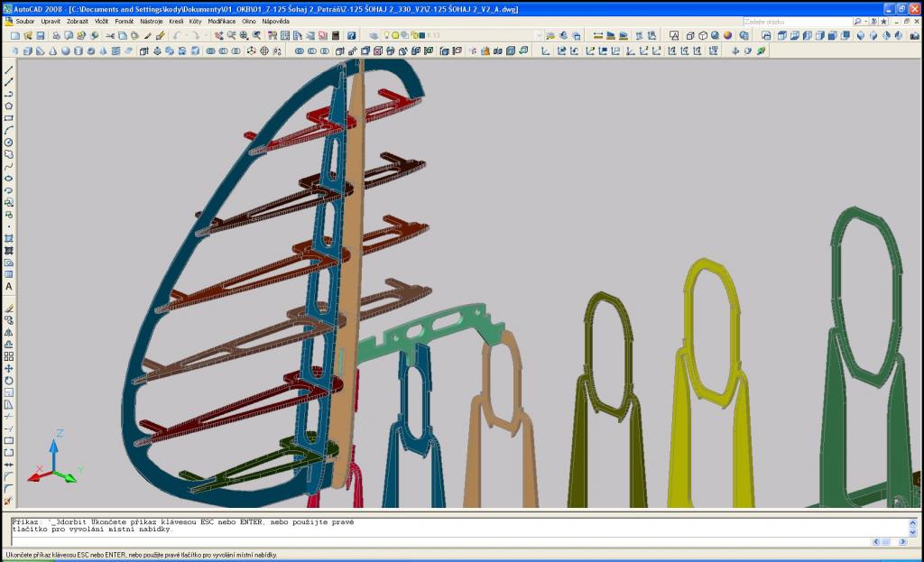The image size is (924, 562).
Task: Open the Undo history dropdown arrow
Action: point(187,35)
